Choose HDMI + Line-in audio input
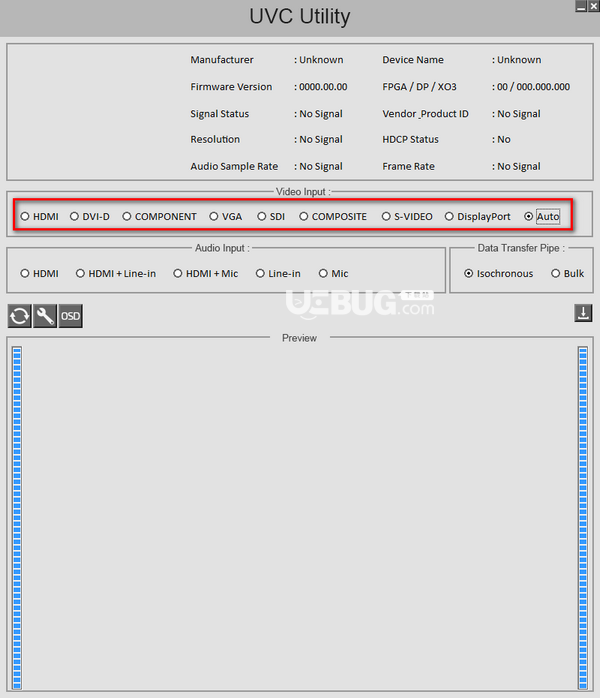Viewport: 600px width, 698px height. [116, 273]
